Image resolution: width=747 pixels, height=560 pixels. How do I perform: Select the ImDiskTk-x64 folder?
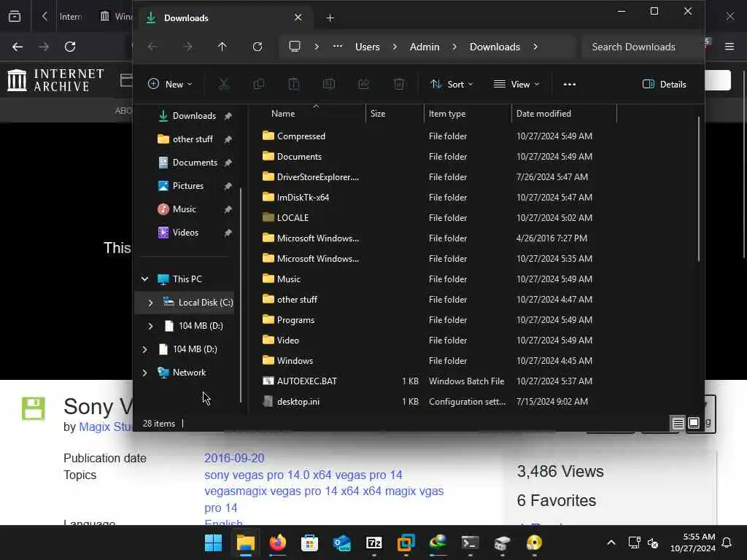303,197
